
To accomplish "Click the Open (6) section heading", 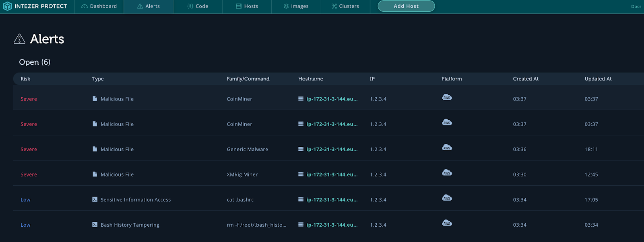I will coord(35,62).
